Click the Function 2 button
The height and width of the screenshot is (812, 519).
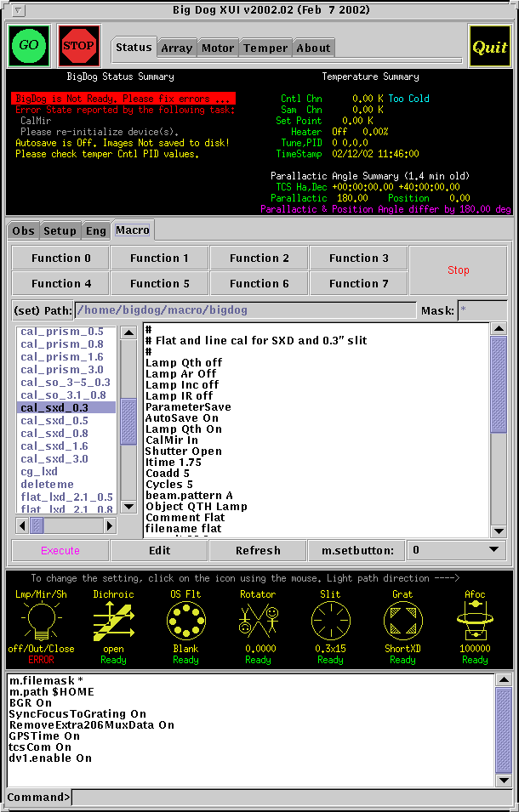(259, 258)
